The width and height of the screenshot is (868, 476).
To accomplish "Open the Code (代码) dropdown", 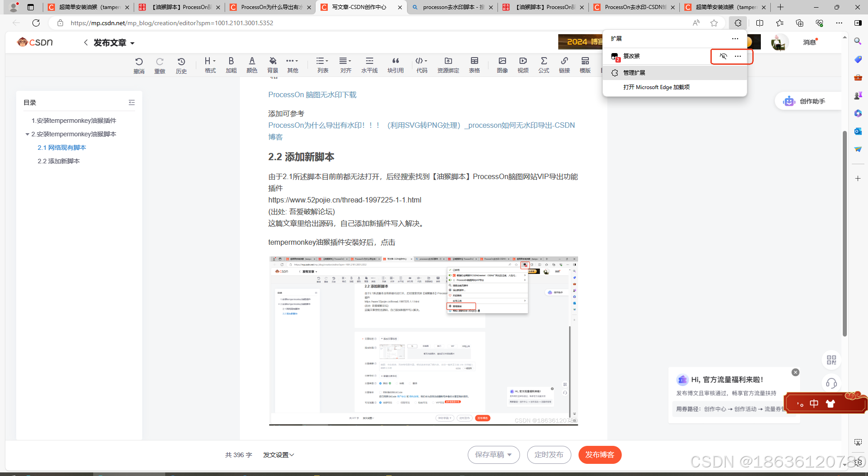I will click(x=421, y=65).
